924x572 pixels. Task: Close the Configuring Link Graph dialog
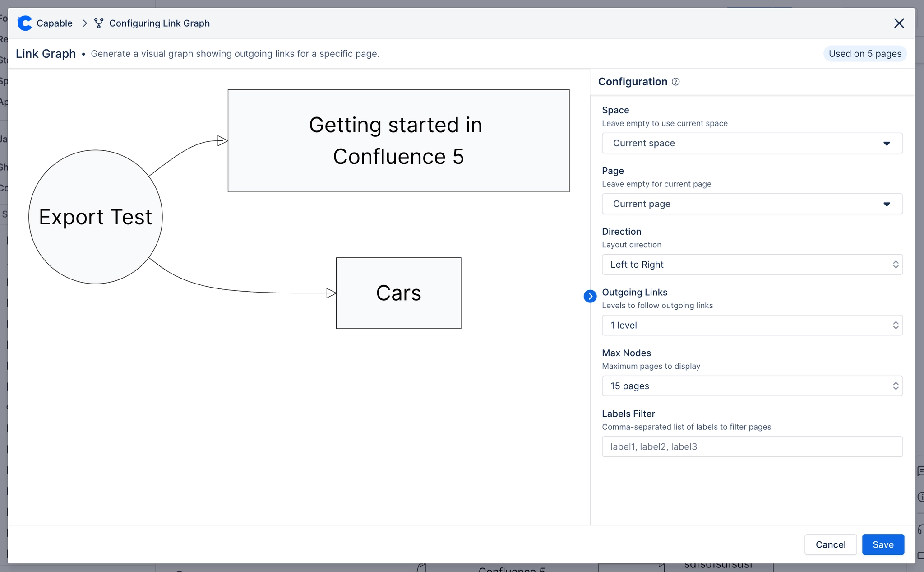[899, 23]
